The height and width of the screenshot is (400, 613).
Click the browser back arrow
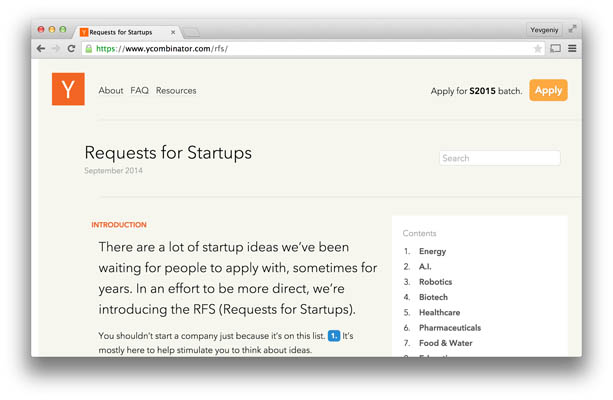41,49
